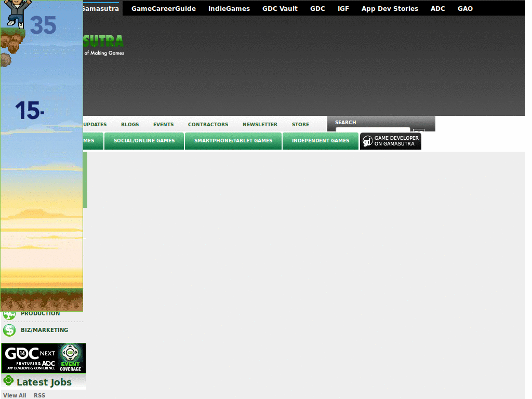Switch to Independent Games tab
The width and height of the screenshot is (532, 399).
pyautogui.click(x=321, y=141)
